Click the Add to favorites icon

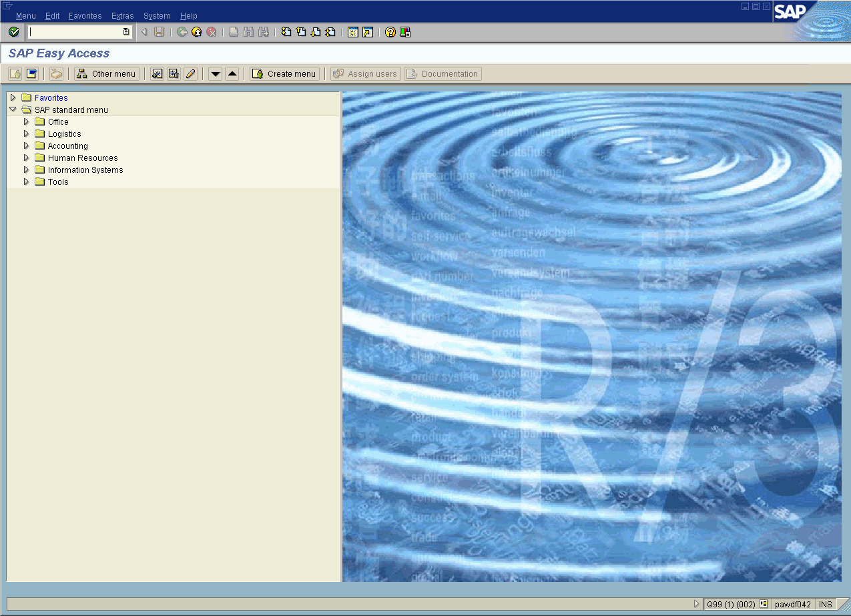[x=158, y=74]
